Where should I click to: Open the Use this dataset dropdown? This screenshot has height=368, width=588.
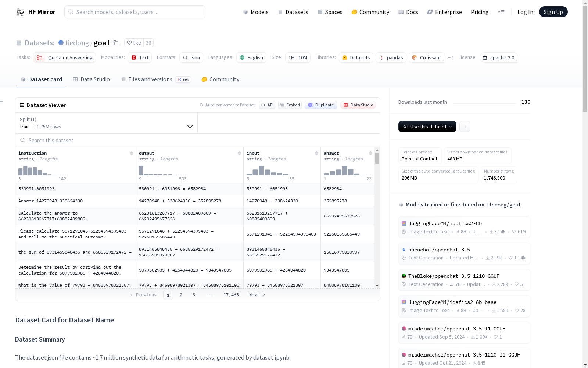point(427,127)
